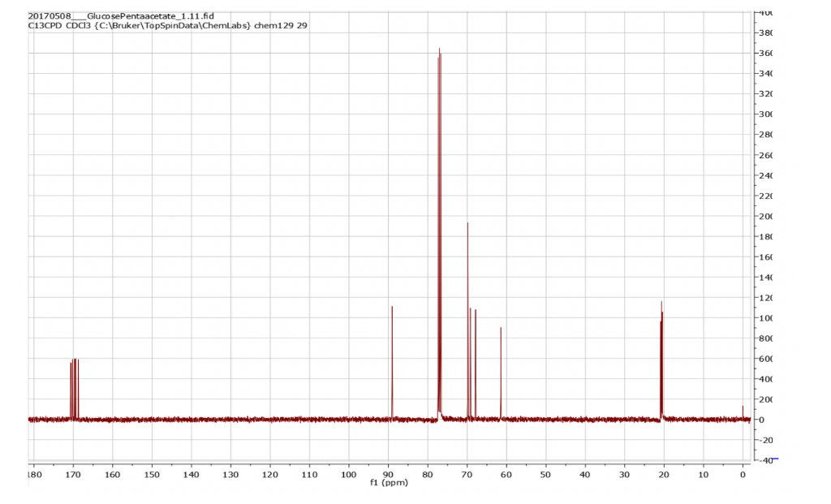
Task: Click the title text GlucosePentaacetate_1.11.fid
Action: [x=122, y=14]
